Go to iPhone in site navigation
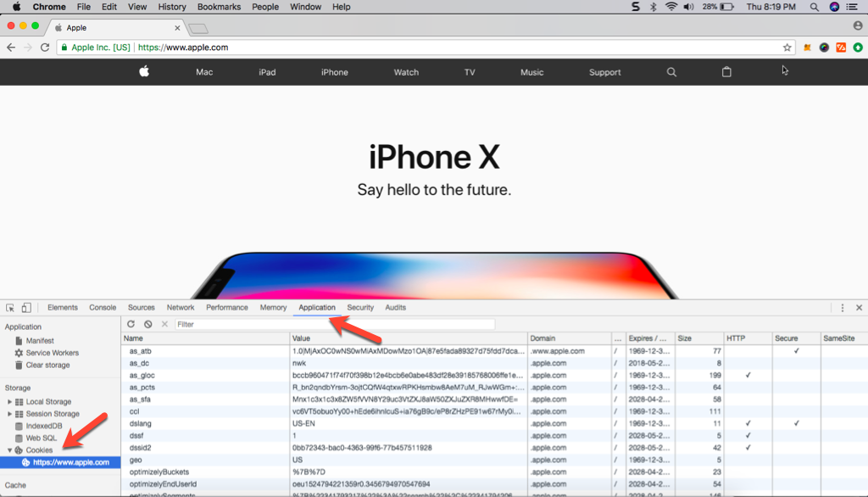The width and height of the screenshot is (868, 497). [334, 72]
